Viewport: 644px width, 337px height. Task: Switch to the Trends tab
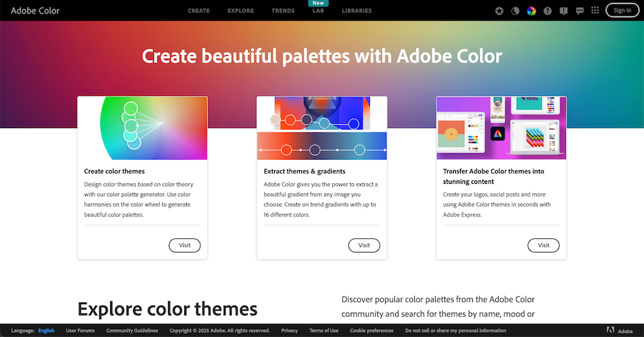[283, 11]
